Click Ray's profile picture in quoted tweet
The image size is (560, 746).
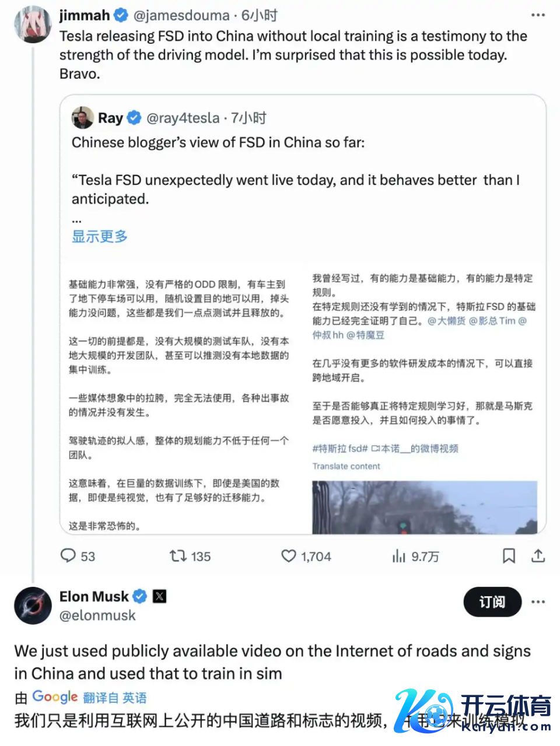83,118
